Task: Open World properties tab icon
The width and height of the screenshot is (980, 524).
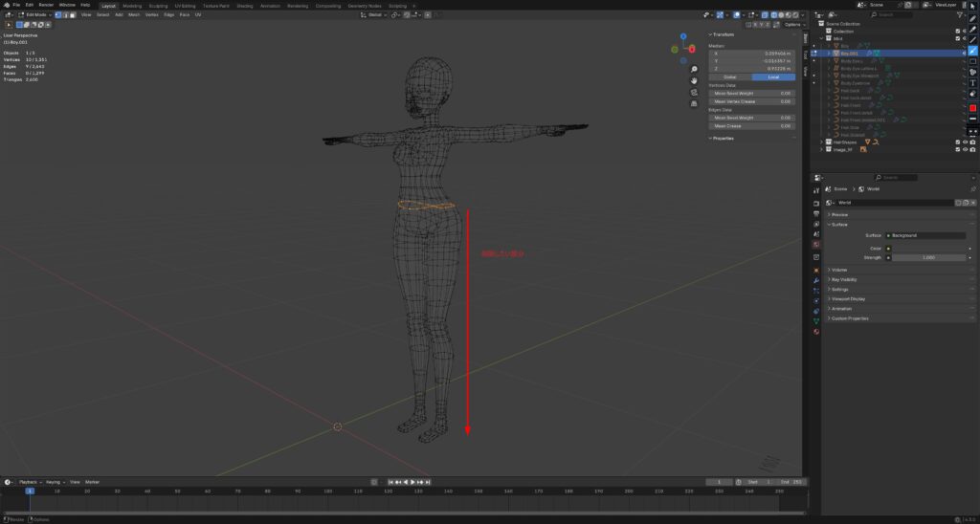Action: (816, 244)
